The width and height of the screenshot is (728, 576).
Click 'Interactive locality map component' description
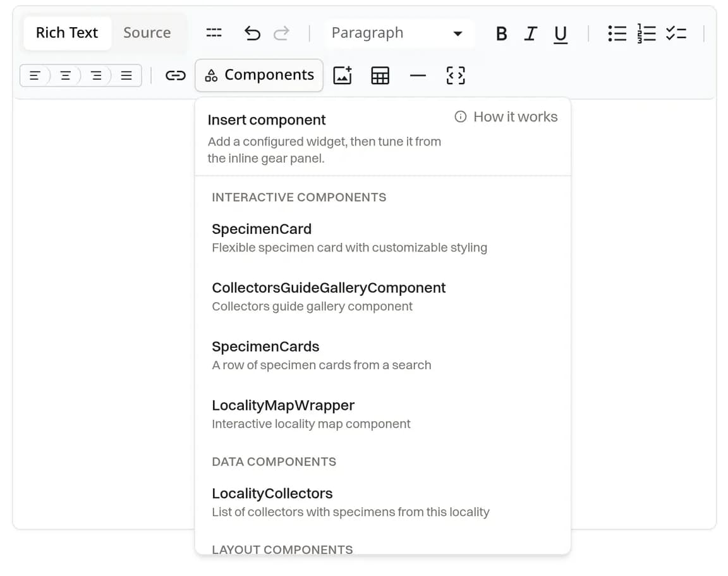[311, 424]
